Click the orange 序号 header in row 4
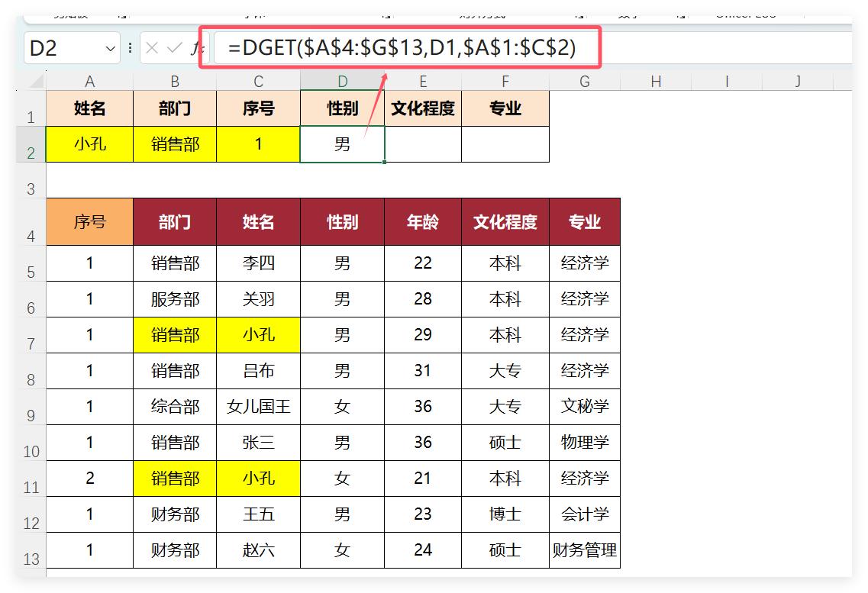This screenshot has height=593, width=868. [89, 222]
